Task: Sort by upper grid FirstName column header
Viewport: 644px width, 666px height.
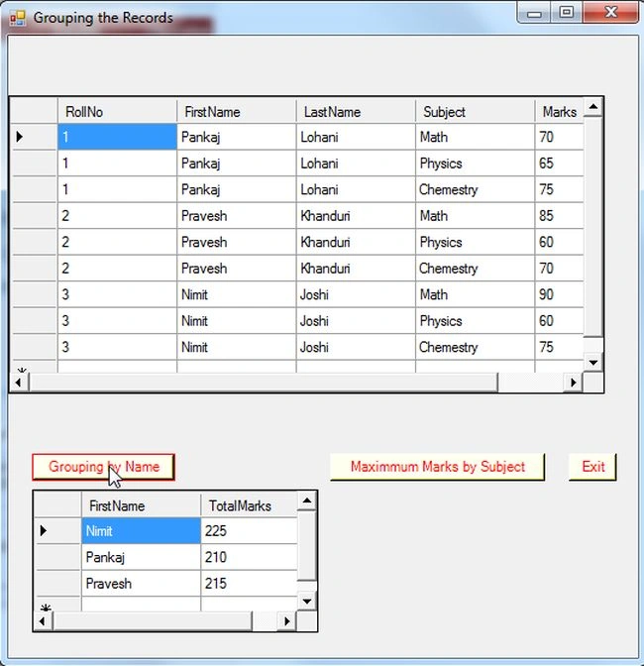Action: [x=237, y=112]
